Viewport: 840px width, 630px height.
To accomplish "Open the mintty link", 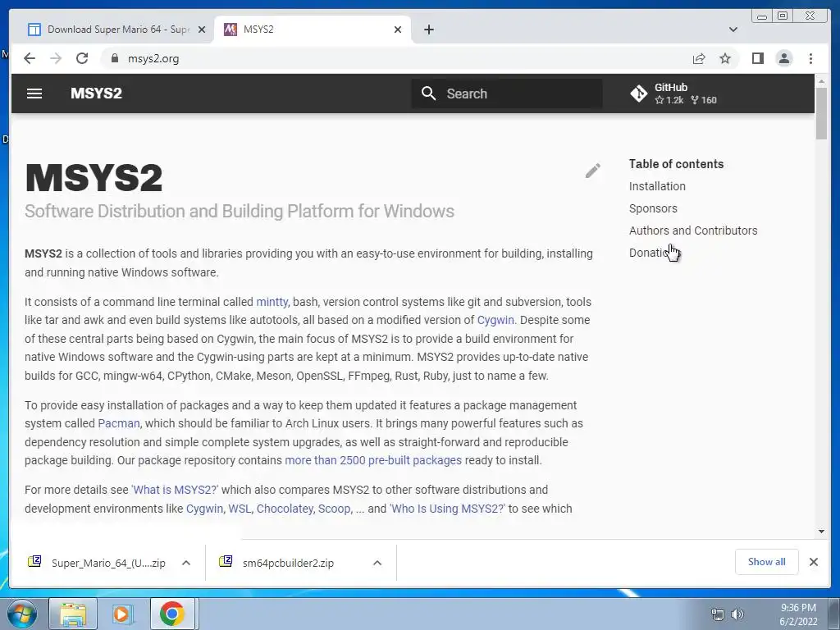I will [x=272, y=302].
